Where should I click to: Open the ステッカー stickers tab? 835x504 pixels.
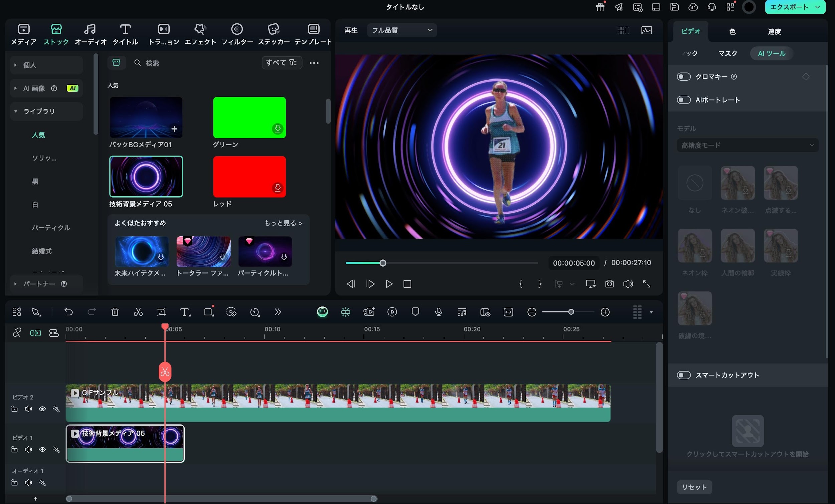(x=274, y=34)
